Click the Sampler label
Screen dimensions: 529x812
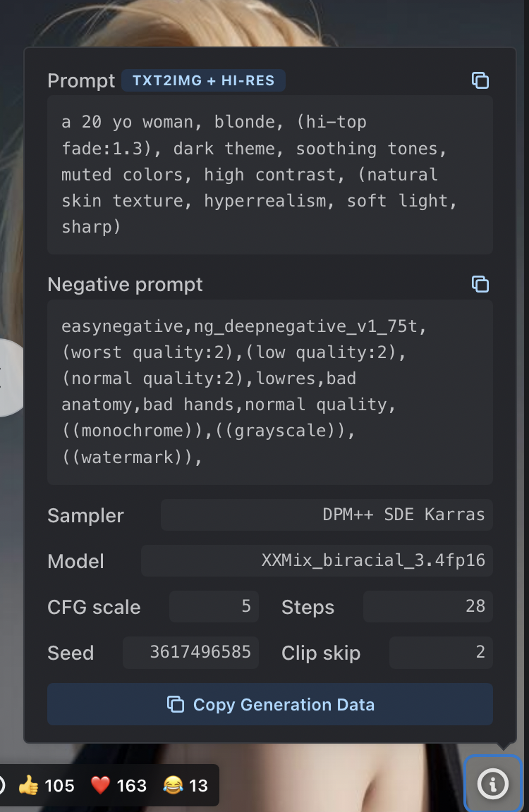(85, 516)
